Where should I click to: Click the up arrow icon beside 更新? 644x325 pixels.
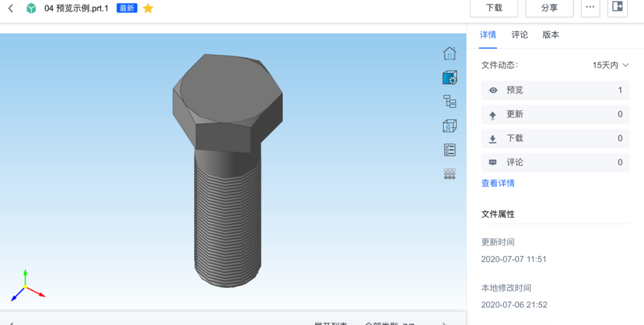point(493,116)
